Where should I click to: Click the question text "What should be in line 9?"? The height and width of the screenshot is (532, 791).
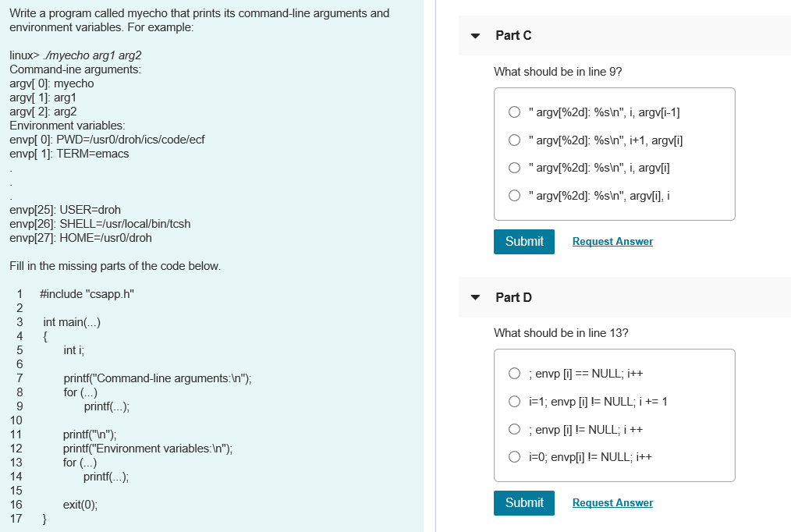(x=558, y=71)
